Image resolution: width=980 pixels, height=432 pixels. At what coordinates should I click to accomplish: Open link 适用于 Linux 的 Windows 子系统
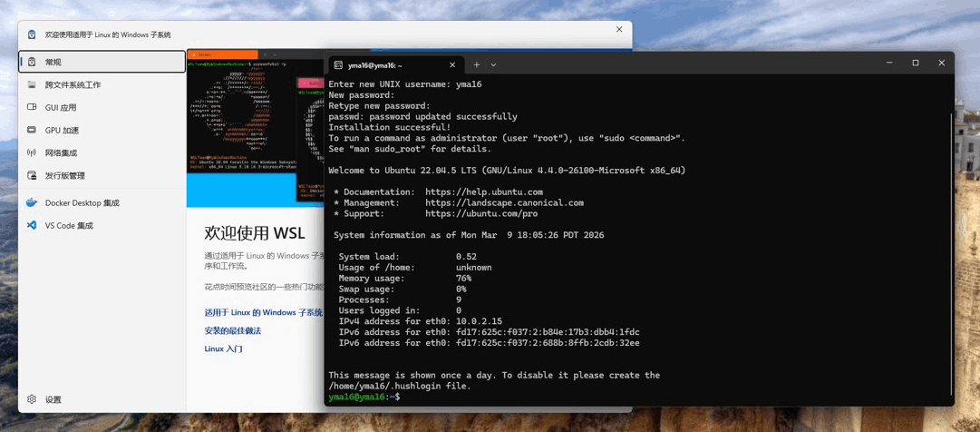coord(263,312)
